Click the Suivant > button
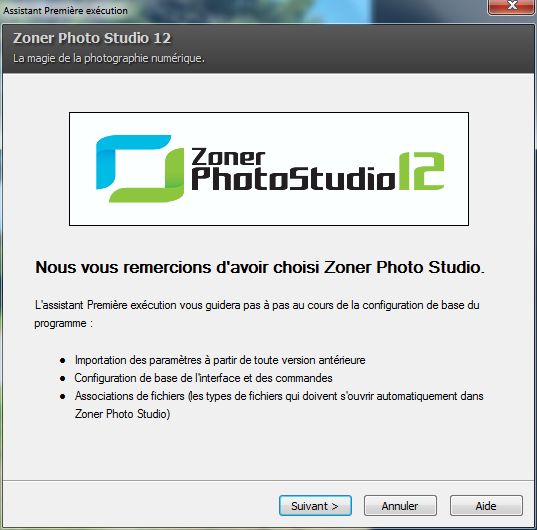 coord(315,505)
